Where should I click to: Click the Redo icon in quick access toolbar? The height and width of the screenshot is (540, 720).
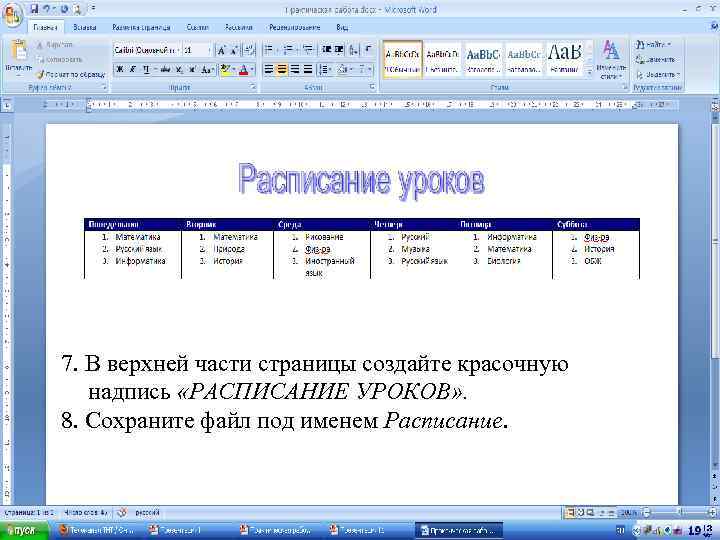coord(64,9)
